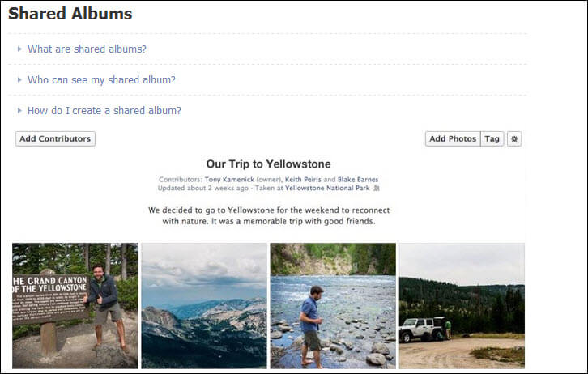The height and width of the screenshot is (374, 588).
Task: Open Blake Barnes's profile link
Action: coord(356,180)
